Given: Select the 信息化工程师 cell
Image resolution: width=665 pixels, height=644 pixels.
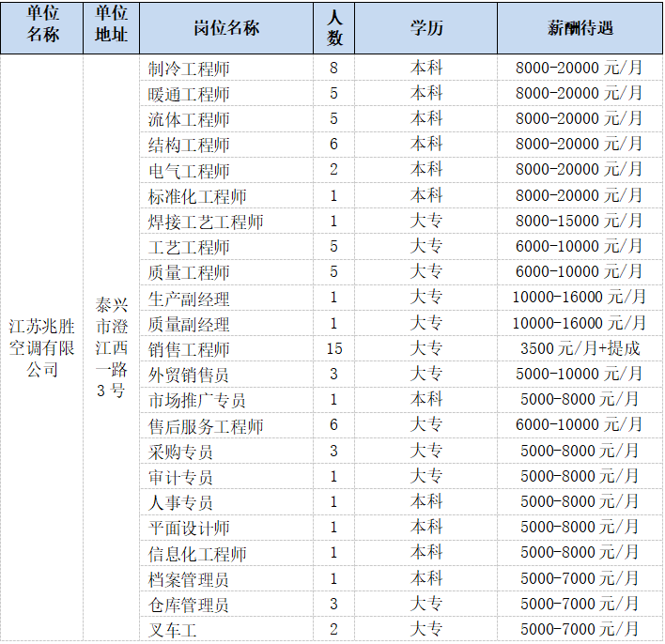Looking at the screenshot, I should coord(226,552).
